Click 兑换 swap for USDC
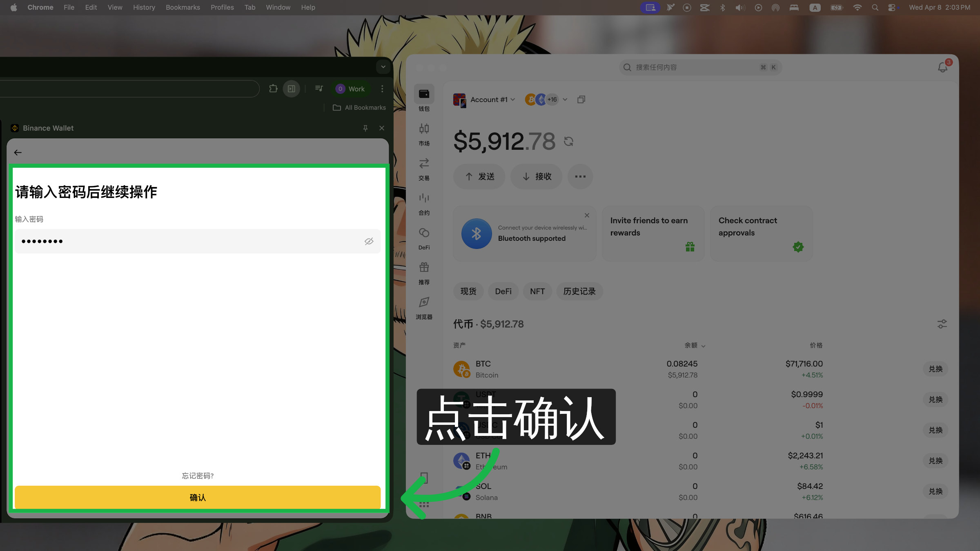This screenshot has width=980, height=551. [x=935, y=430]
